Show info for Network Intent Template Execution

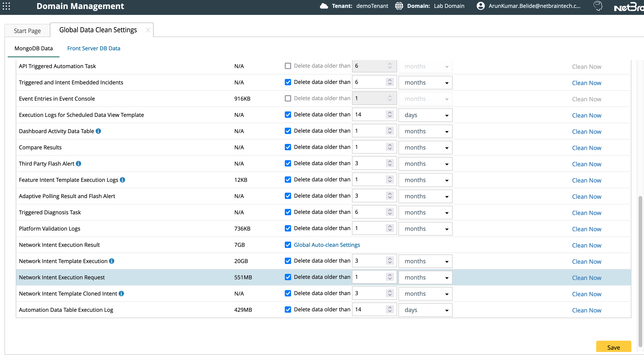click(112, 261)
